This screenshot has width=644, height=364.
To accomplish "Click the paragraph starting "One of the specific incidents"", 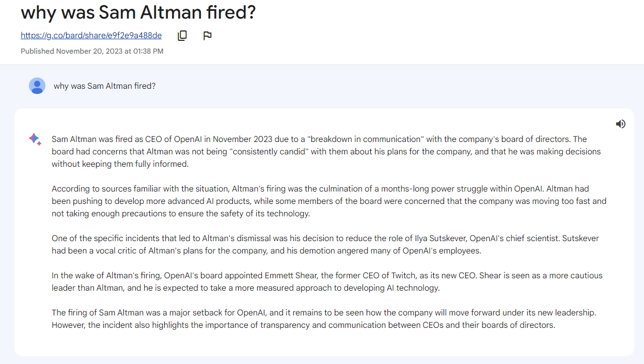I will point(325,245).
